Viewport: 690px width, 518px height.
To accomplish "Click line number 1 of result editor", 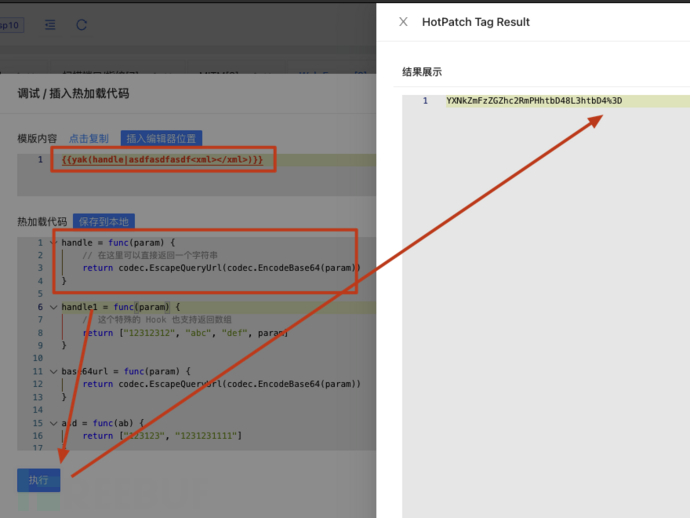I will [x=425, y=101].
